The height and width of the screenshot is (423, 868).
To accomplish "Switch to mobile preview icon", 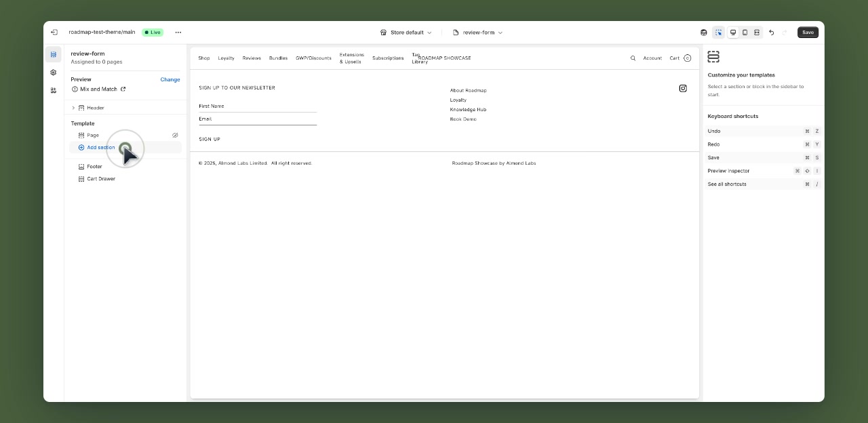I will point(745,32).
